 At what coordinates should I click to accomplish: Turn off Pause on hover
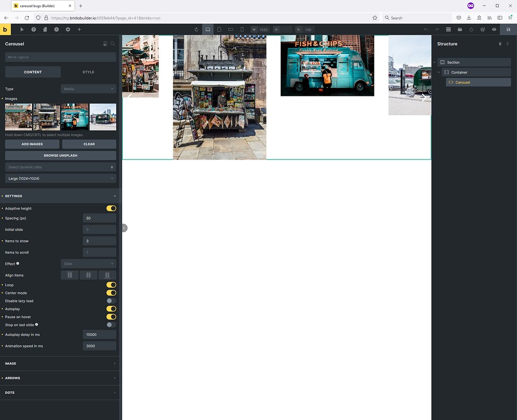tap(111, 317)
